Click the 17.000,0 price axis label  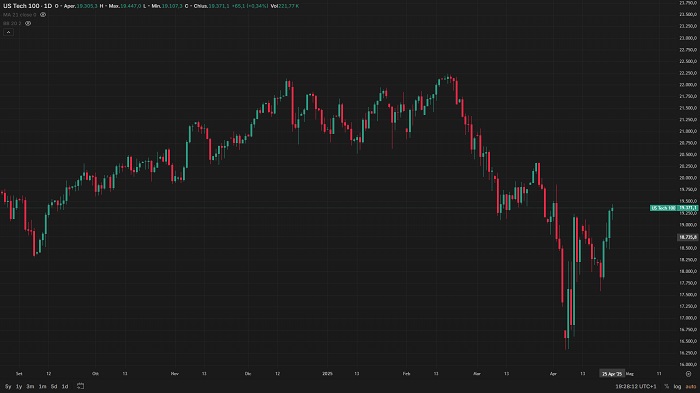click(688, 318)
